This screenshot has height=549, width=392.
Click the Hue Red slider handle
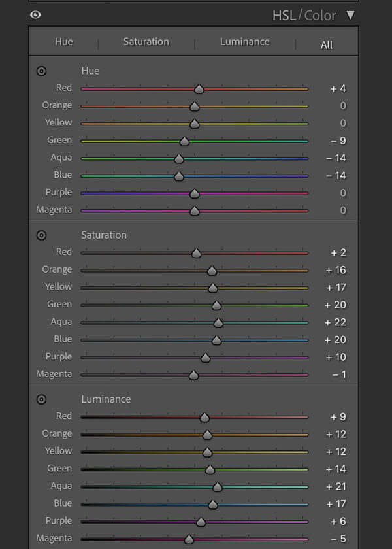pyautogui.click(x=199, y=89)
